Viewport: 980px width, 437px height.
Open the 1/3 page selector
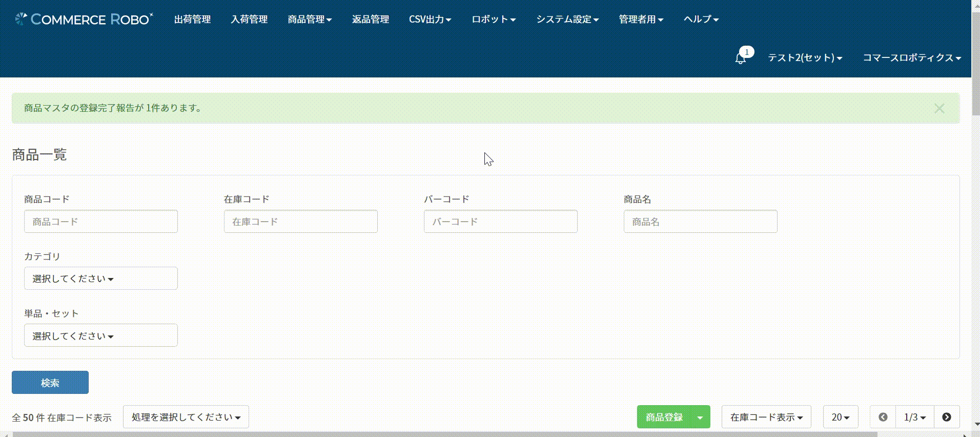[915, 417]
